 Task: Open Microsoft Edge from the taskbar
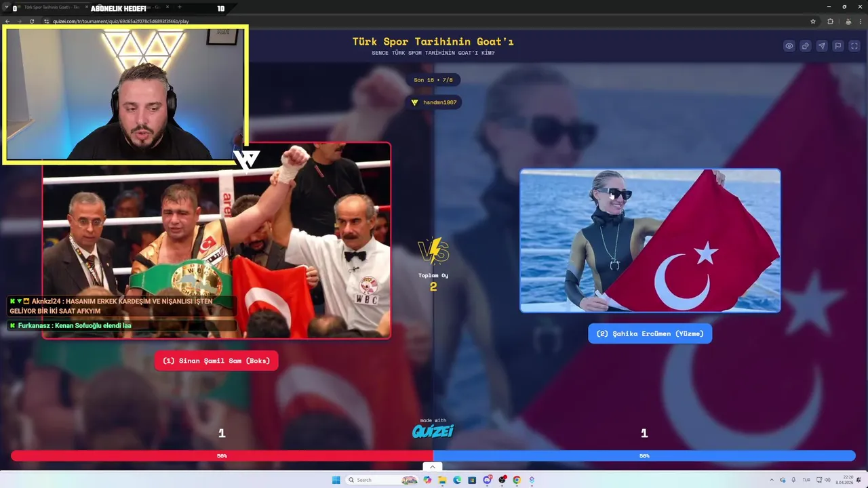[457, 480]
